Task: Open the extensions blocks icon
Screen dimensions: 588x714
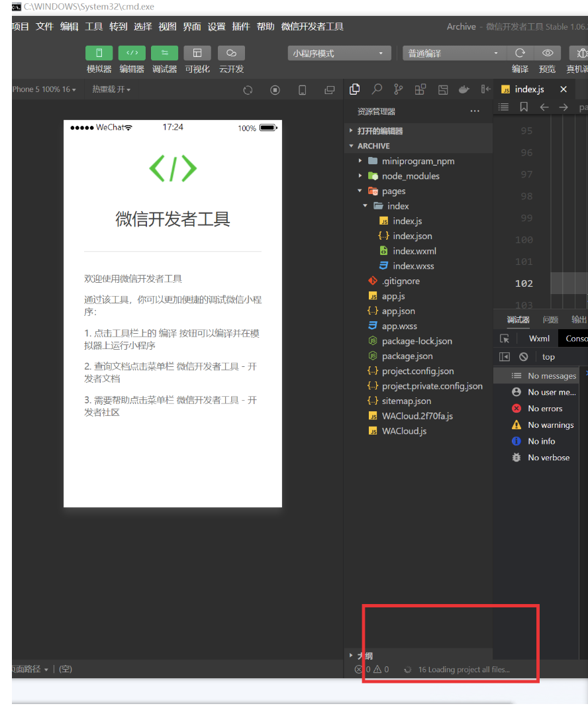Action: click(420, 89)
